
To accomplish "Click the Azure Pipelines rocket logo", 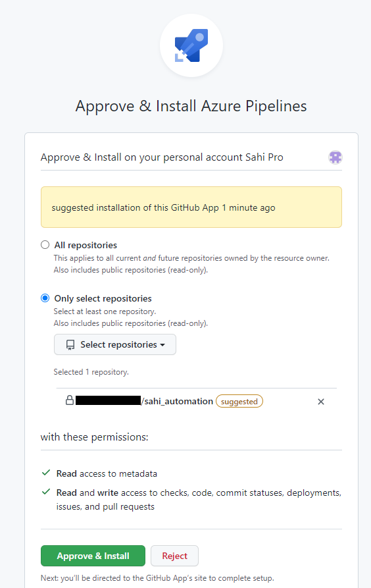I will coord(191,45).
